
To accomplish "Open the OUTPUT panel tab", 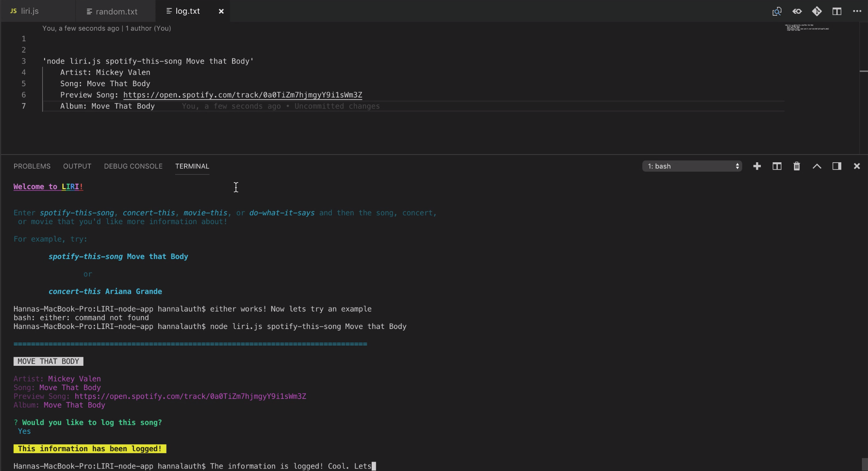I will [x=77, y=166].
